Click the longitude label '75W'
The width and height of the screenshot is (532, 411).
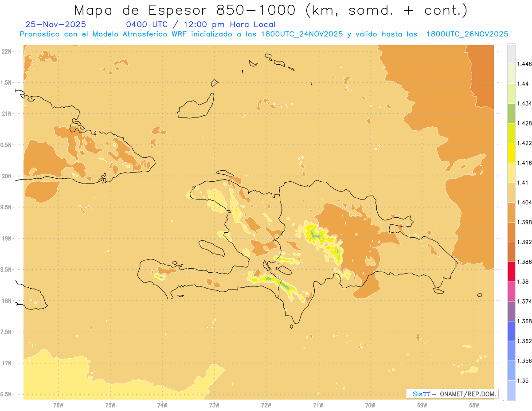click(x=110, y=405)
